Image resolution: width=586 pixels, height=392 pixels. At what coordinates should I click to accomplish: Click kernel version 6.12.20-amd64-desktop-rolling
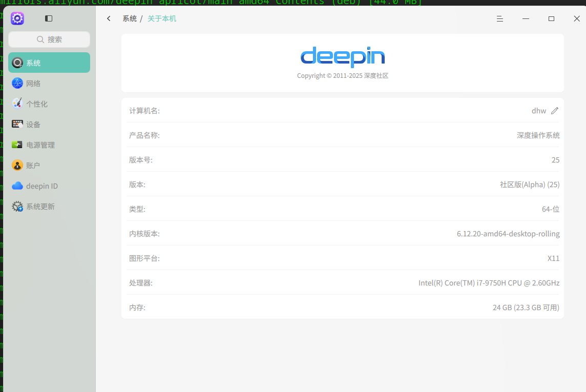[x=508, y=234]
